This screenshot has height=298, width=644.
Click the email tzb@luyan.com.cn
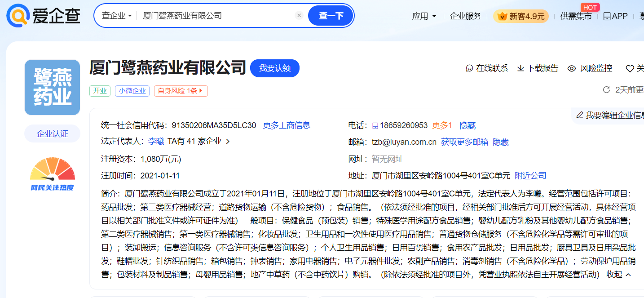coord(404,142)
